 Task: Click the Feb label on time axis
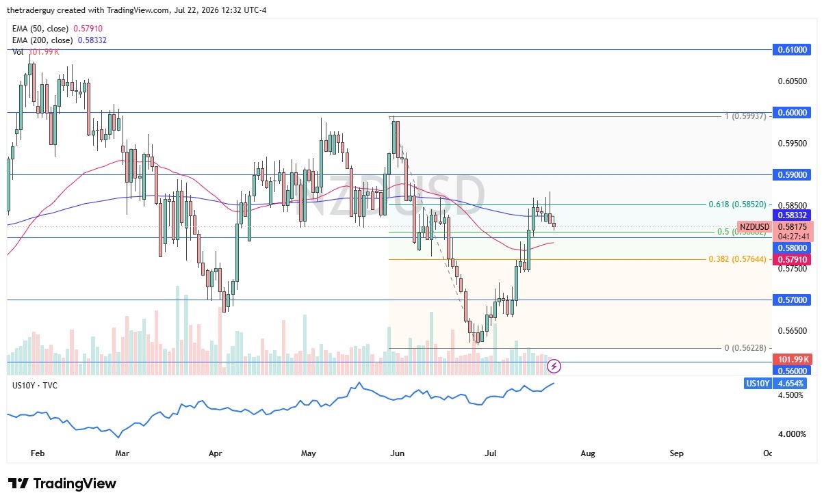pos(38,453)
